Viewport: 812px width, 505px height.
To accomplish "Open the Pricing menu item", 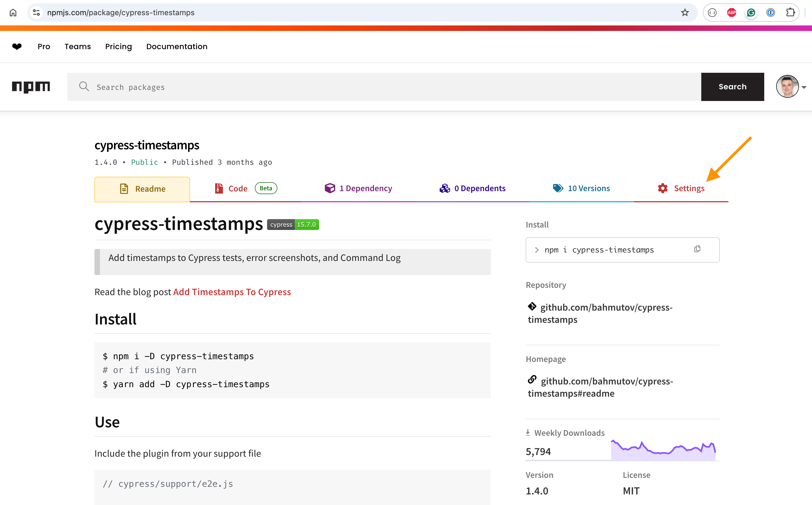I will click(x=119, y=46).
